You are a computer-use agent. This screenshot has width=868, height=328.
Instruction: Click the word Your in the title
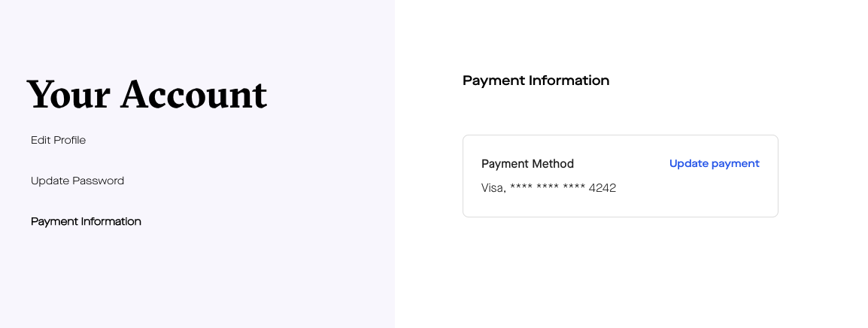(68, 95)
